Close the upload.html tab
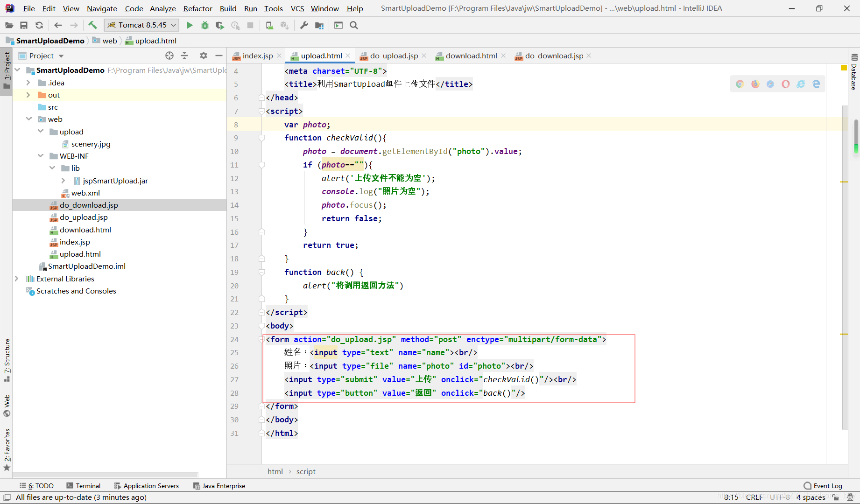860x504 pixels. pos(348,56)
